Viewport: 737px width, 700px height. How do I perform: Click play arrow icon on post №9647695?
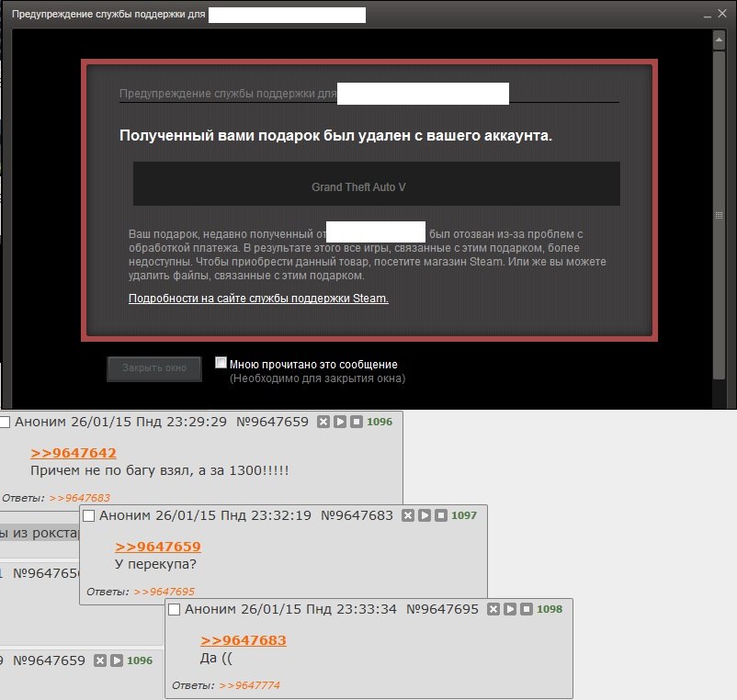[x=510, y=609]
